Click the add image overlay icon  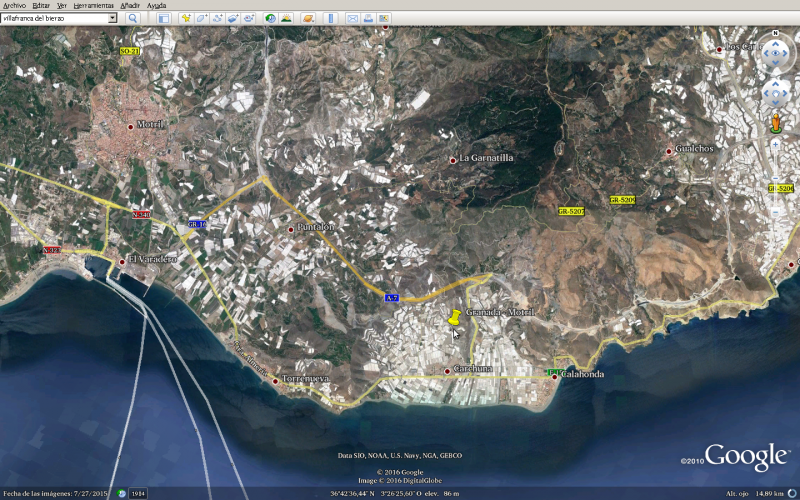point(233,18)
